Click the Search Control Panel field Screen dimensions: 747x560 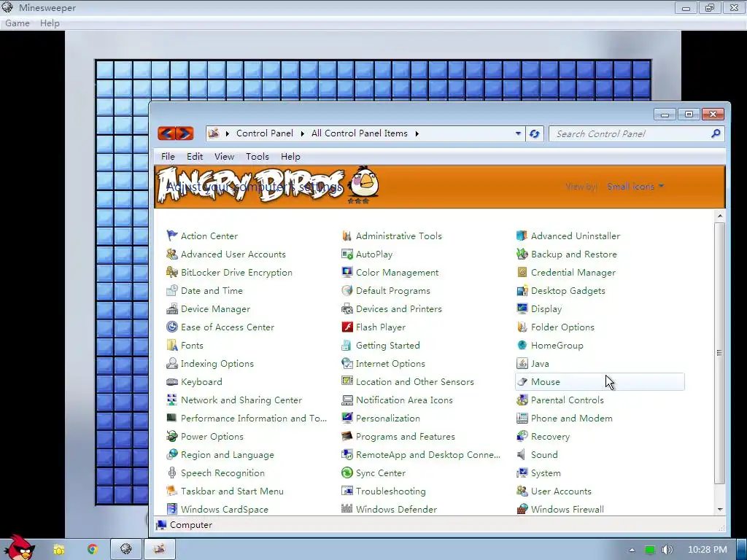(636, 134)
